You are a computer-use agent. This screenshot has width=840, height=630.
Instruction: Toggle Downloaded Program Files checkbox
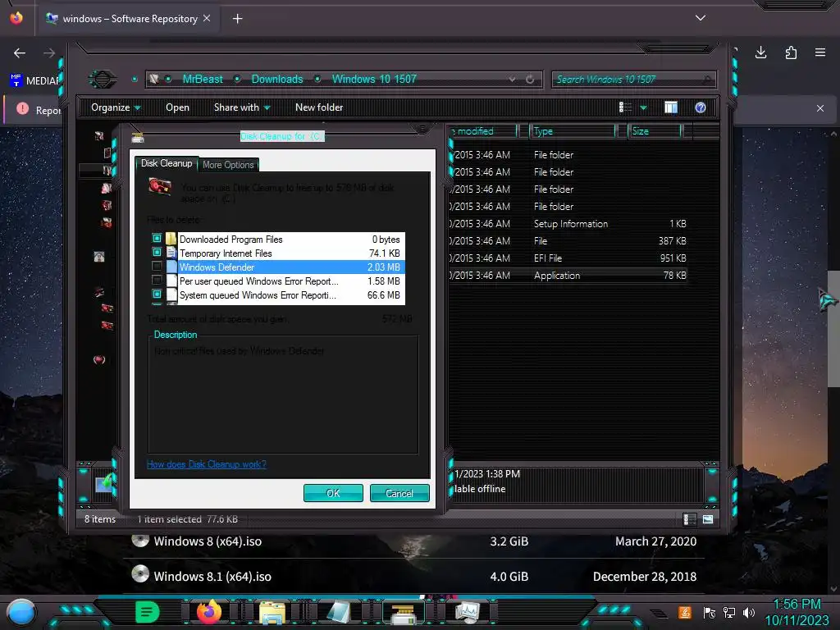tap(157, 238)
